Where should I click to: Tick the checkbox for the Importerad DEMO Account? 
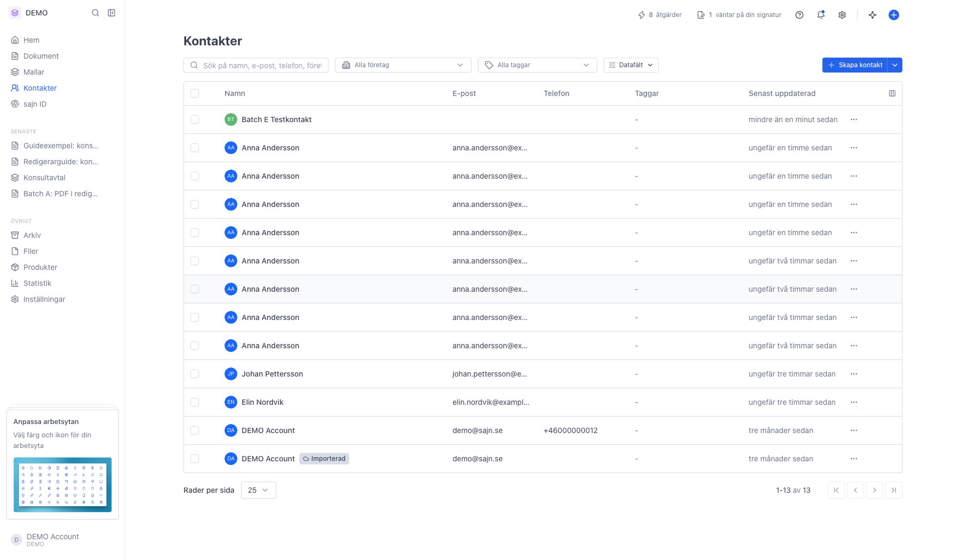click(195, 459)
